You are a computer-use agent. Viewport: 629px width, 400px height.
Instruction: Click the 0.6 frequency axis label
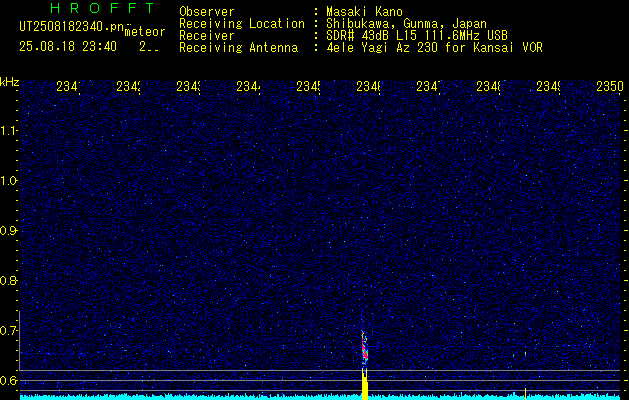point(9,380)
